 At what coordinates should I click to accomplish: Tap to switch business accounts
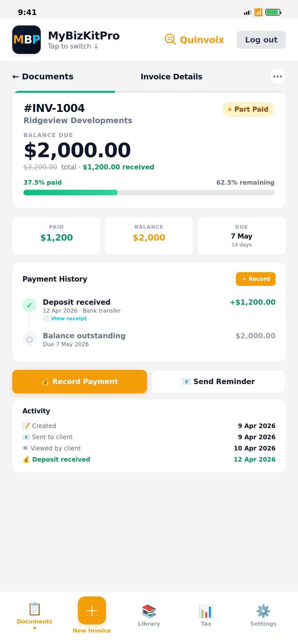[x=73, y=46]
